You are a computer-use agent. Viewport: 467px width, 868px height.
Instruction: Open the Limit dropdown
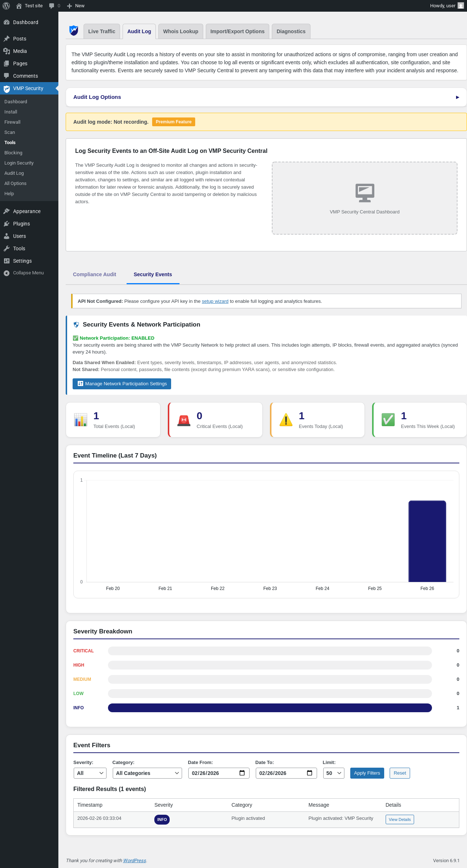click(334, 773)
